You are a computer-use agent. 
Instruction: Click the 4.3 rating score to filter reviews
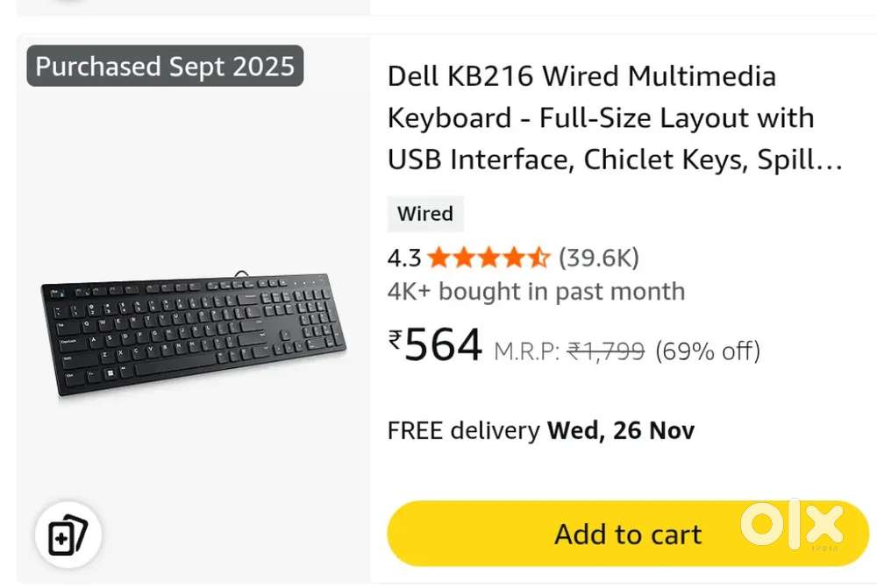tap(403, 258)
